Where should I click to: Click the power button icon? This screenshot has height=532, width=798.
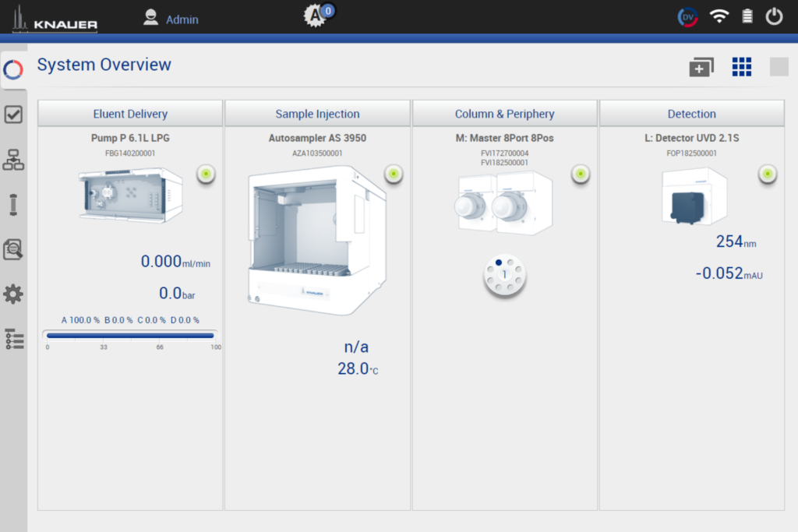pyautogui.click(x=774, y=16)
